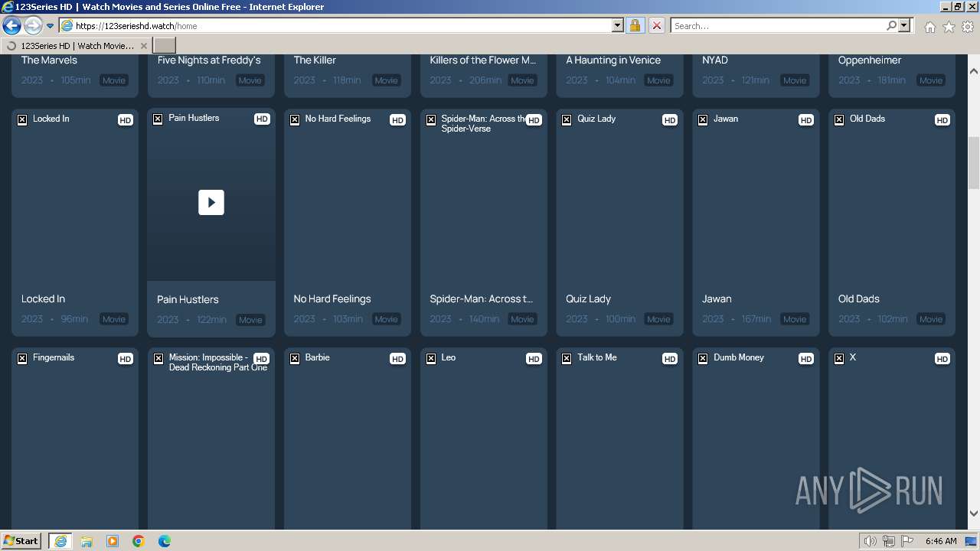The width and height of the screenshot is (980, 551).
Task: Click Movie tag under Oppenheimer
Action: [x=931, y=80]
